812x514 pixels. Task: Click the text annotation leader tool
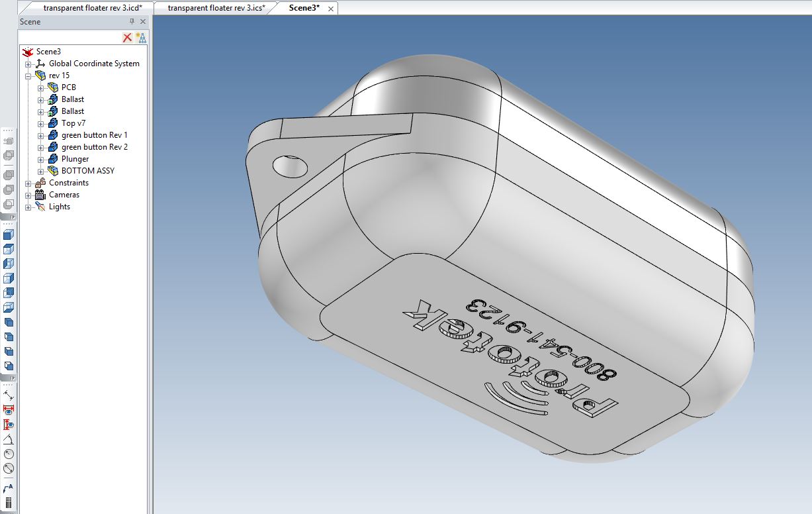click(x=9, y=488)
